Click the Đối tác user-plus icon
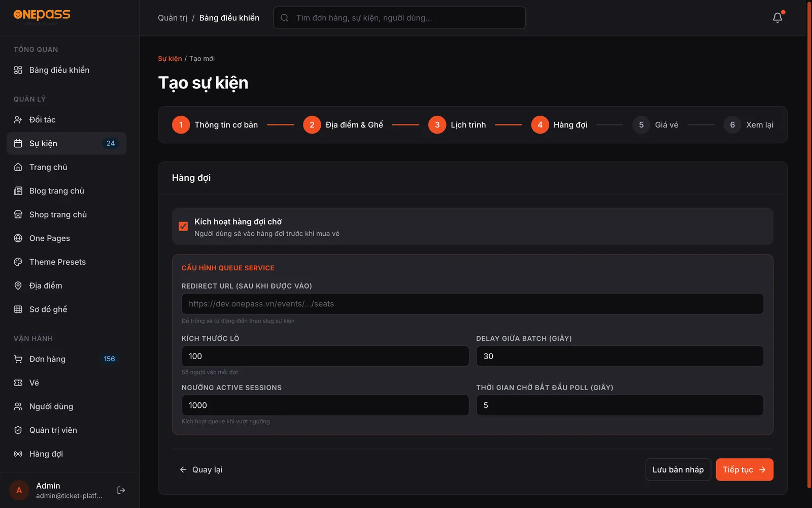This screenshot has width=812, height=508. click(18, 120)
